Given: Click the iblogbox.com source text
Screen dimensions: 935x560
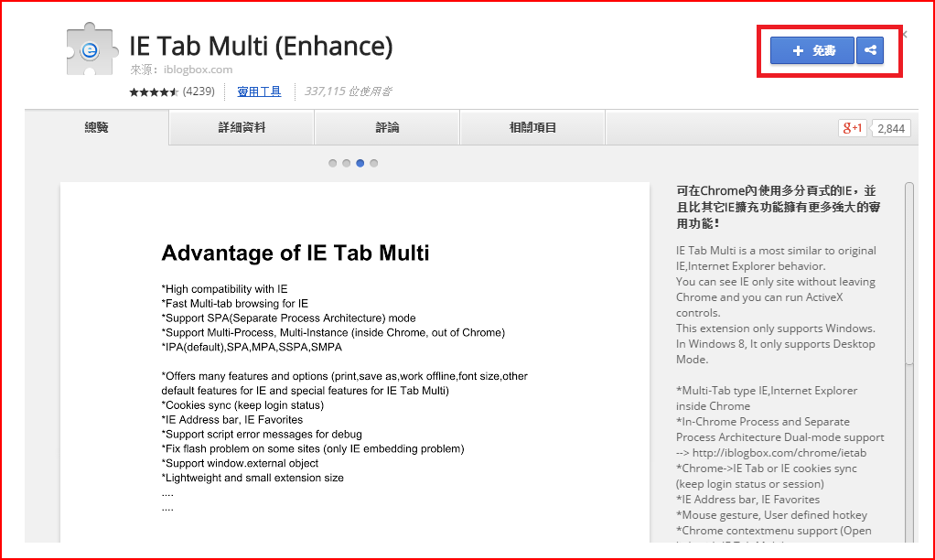Looking at the screenshot, I should point(198,70).
